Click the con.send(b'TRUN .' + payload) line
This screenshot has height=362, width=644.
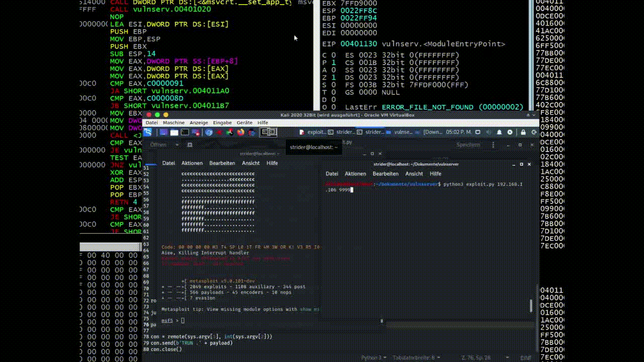point(192,343)
